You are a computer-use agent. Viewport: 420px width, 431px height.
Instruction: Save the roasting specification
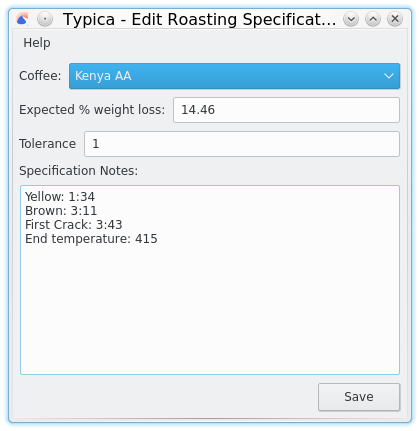pyautogui.click(x=359, y=397)
